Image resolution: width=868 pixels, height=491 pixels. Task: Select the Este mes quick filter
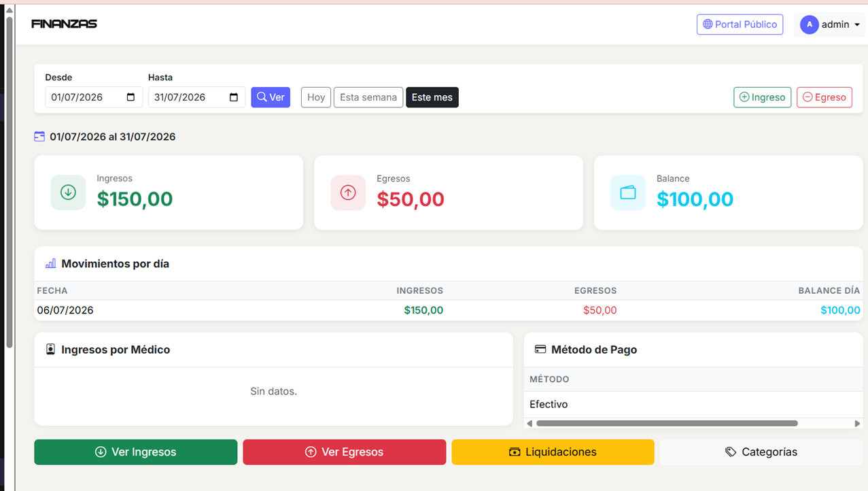432,97
